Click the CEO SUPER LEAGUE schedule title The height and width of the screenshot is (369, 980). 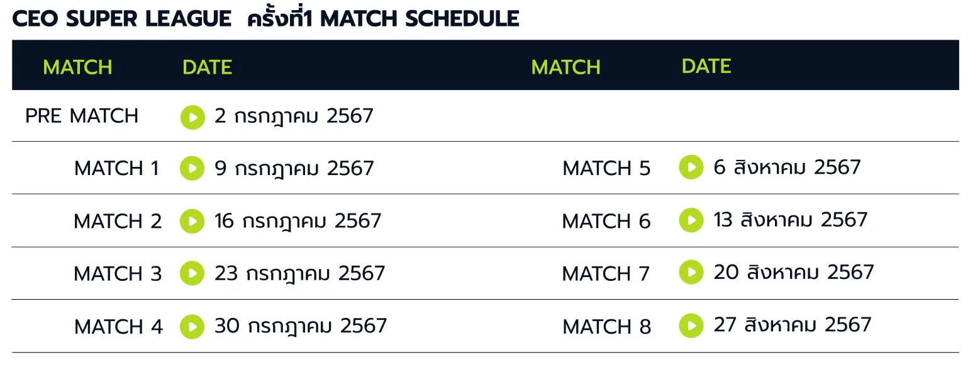tap(265, 19)
